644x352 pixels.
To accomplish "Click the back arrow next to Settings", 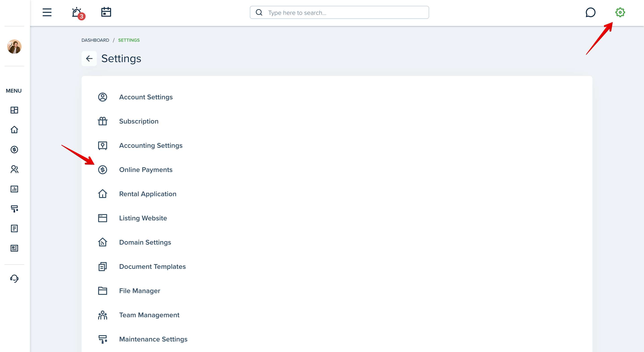I will 89,59.
